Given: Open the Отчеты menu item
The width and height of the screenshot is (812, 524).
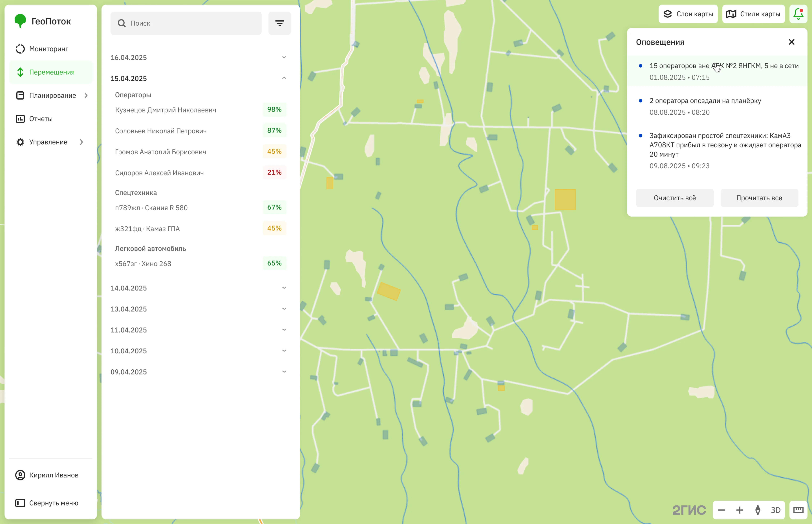Looking at the screenshot, I should point(40,119).
